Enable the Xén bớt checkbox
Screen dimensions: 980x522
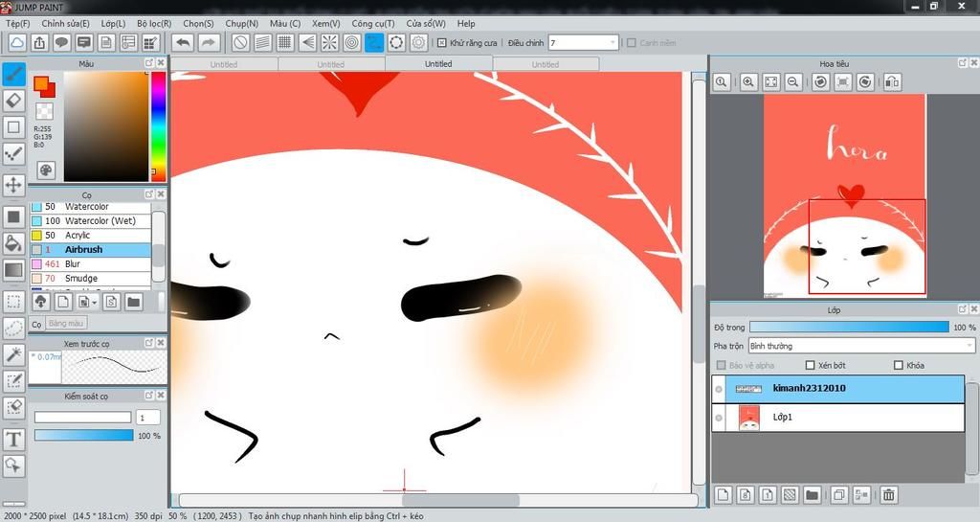pyautogui.click(x=810, y=365)
